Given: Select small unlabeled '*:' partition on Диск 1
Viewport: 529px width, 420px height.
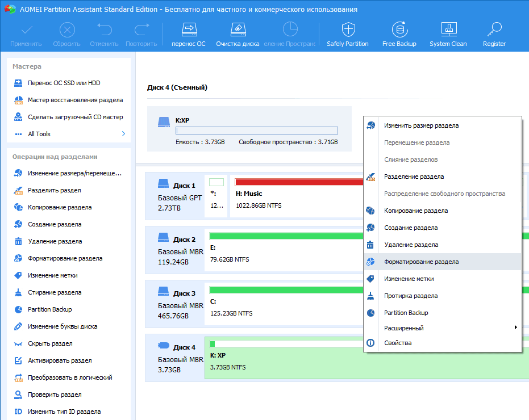Looking at the screenshot, I should (x=216, y=196).
